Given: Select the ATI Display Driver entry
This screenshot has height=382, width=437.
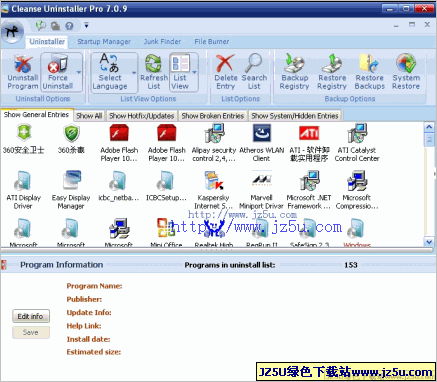Looking at the screenshot, I should tap(23, 190).
